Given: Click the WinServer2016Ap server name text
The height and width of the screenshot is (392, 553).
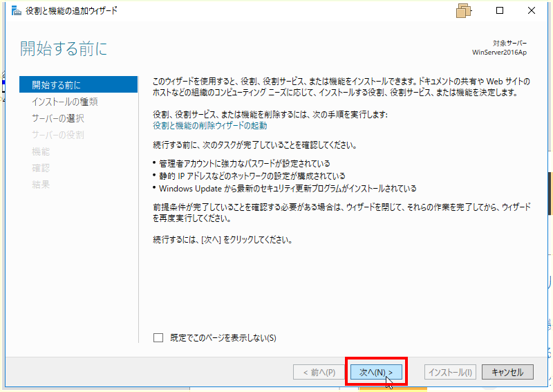Looking at the screenshot, I should point(499,53).
